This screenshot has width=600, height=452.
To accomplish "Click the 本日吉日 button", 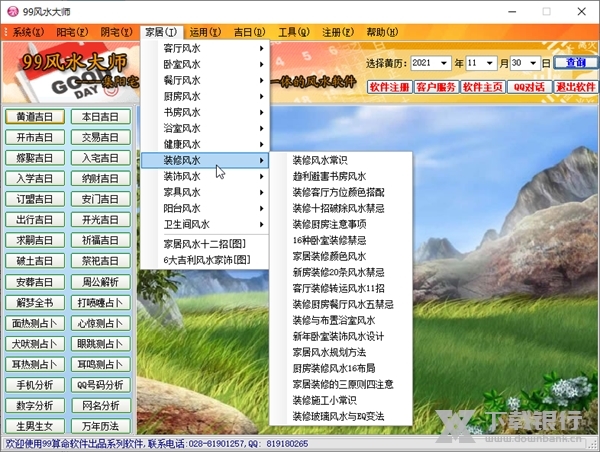I will (x=101, y=117).
